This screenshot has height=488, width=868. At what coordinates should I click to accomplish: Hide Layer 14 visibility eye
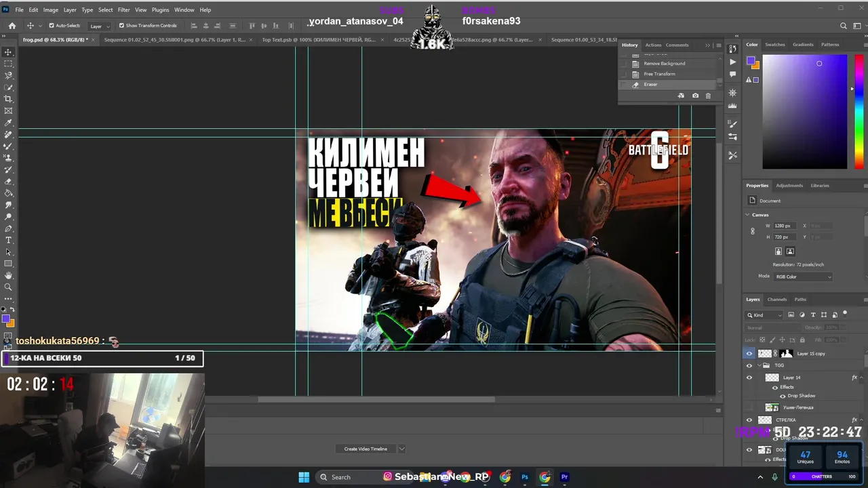[749, 378]
